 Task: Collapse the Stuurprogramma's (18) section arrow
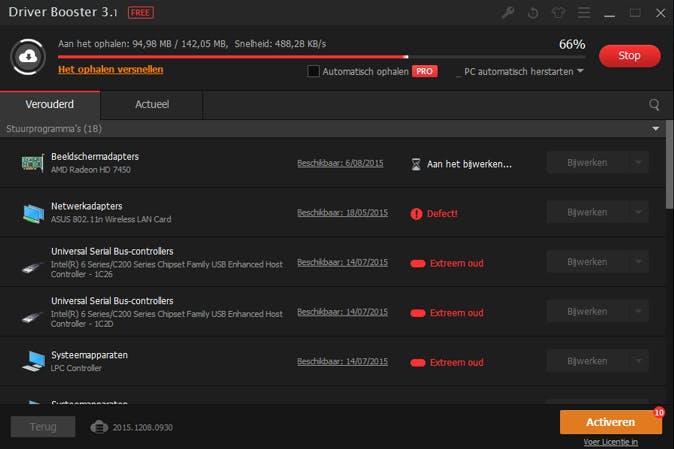tap(656, 128)
